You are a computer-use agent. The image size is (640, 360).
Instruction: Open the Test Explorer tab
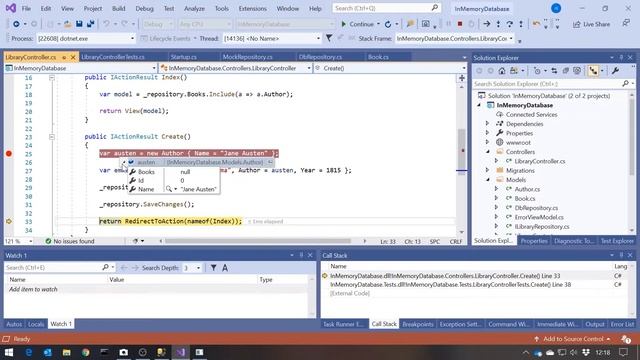(617, 241)
